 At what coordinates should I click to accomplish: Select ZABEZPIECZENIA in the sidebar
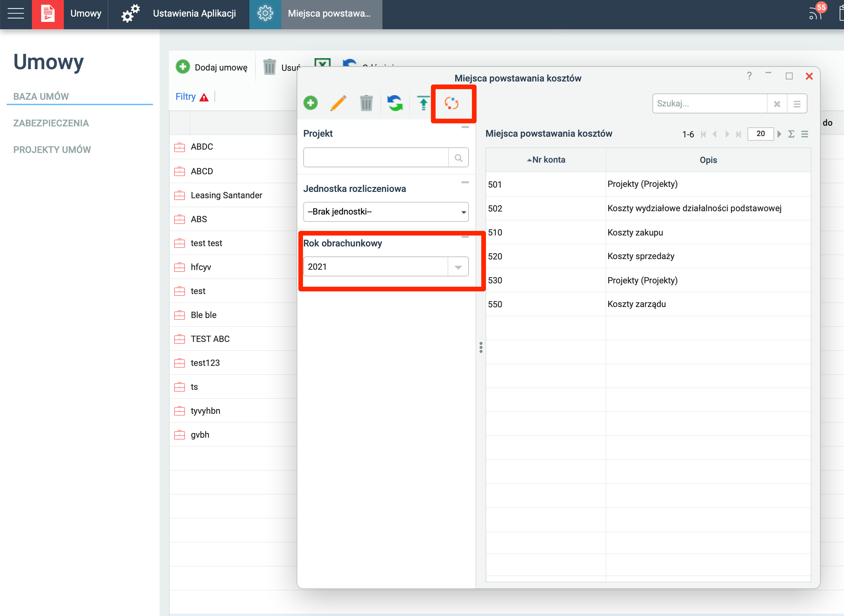click(x=51, y=123)
